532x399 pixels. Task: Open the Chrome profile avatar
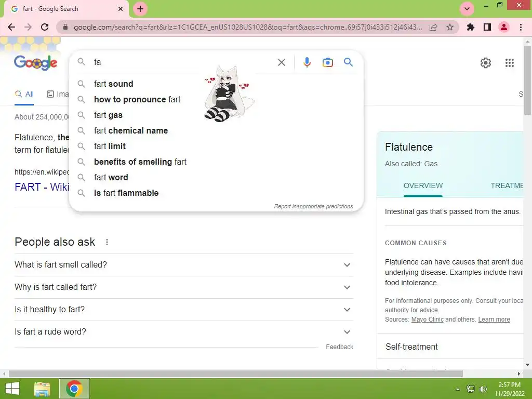[504, 27]
